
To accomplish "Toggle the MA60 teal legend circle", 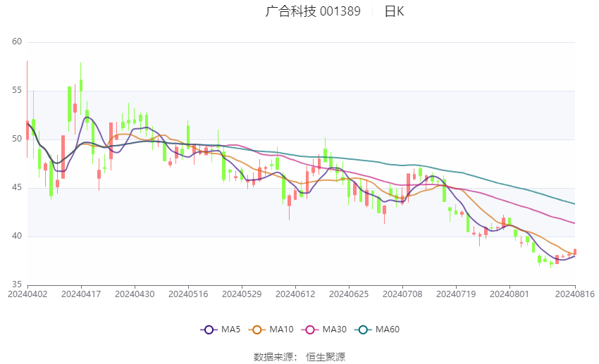I will (x=363, y=330).
